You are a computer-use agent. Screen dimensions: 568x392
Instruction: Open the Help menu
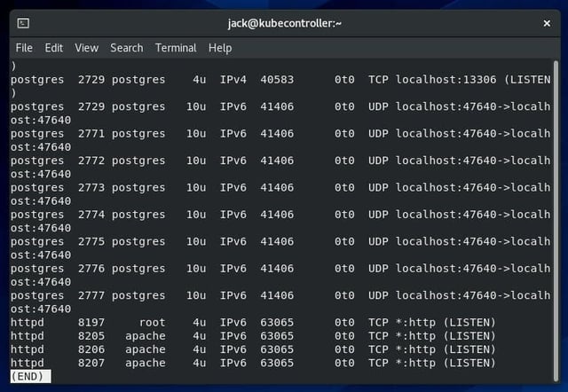coord(220,48)
